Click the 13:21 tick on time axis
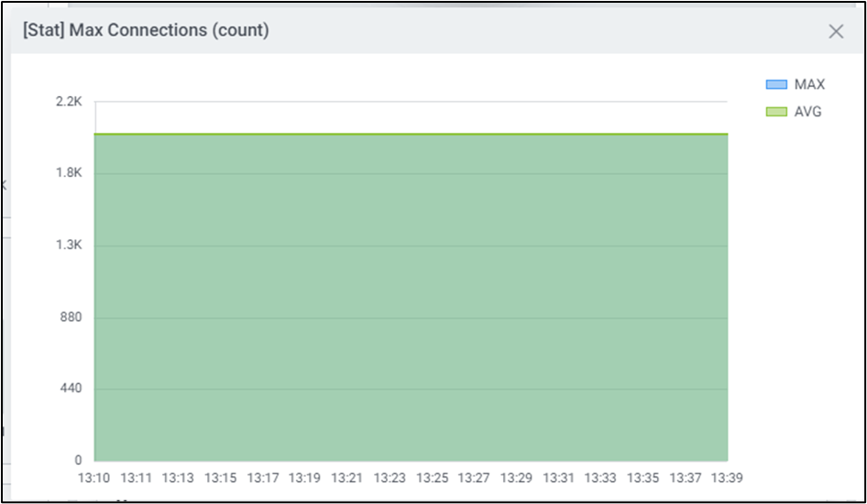 pos(347,477)
